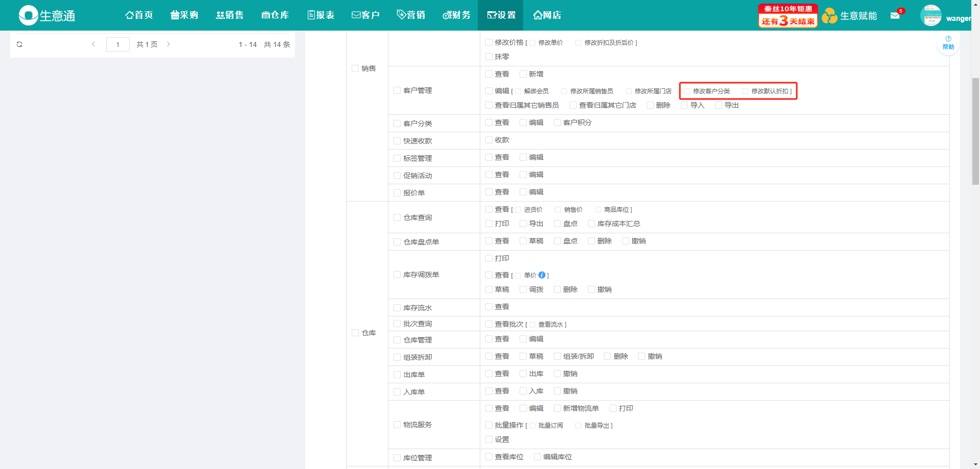This screenshot has width=980, height=469.
Task: Open 生意赋能 from the header
Action: pos(849,16)
